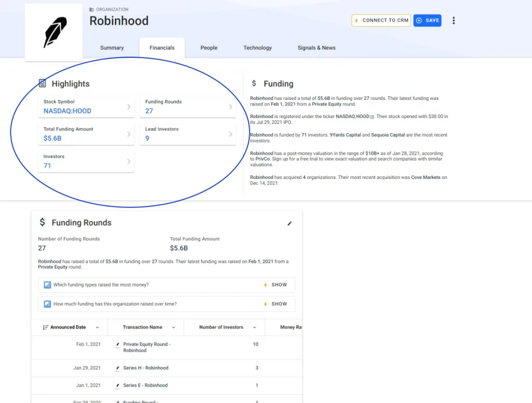Click the Investors value 71
This screenshot has height=403, width=532.
point(47,166)
